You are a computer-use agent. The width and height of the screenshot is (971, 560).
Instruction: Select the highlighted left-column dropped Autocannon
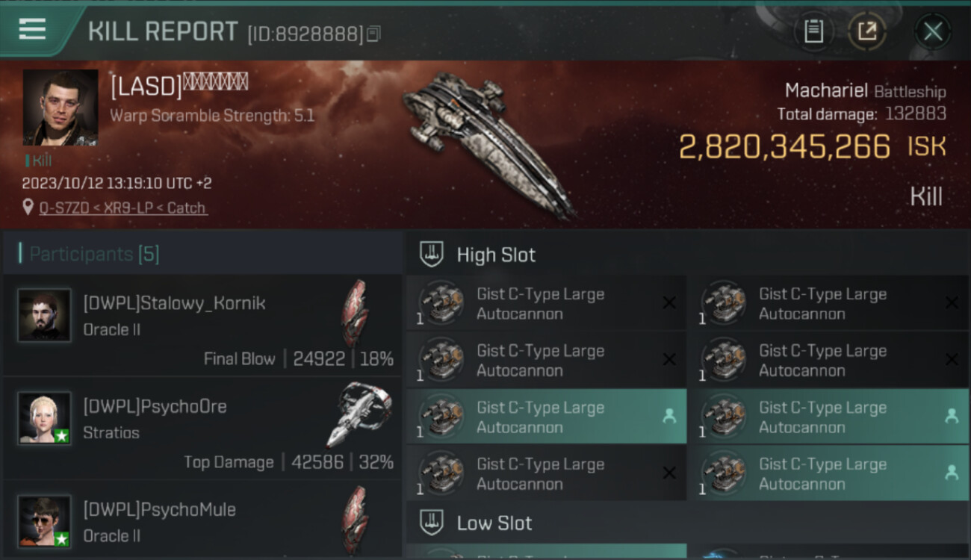546,417
